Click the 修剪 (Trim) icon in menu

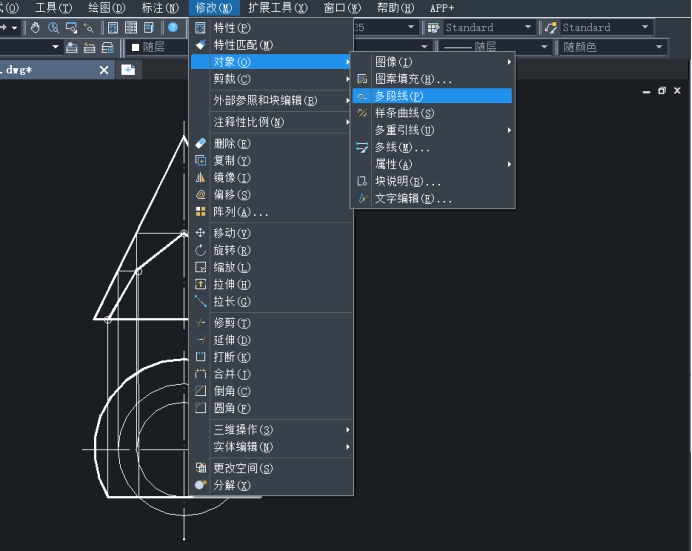(201, 323)
